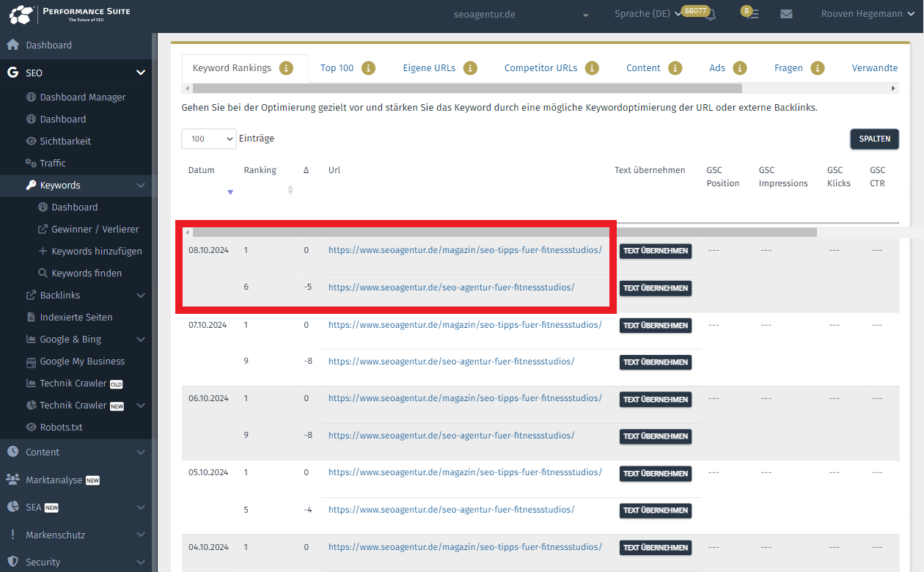Switch to the Eigene URLs tab
This screenshot has height=572, width=924.
tap(429, 68)
